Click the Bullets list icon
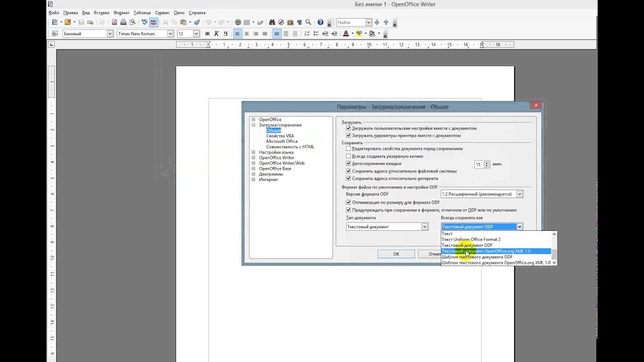The image size is (644, 362). pyautogui.click(x=316, y=34)
